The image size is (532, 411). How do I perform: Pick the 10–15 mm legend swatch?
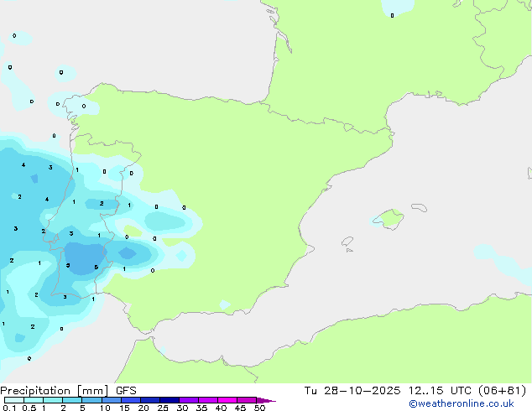[x=111, y=400]
